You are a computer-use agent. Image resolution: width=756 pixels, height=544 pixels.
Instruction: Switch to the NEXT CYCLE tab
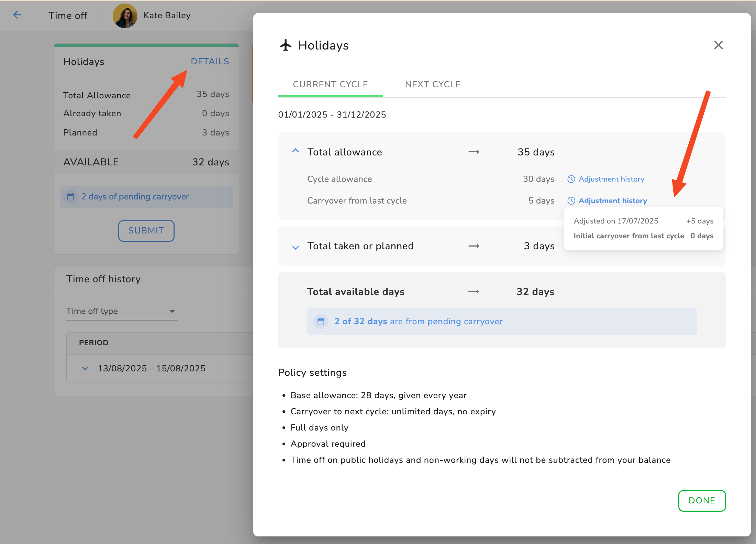pos(433,85)
